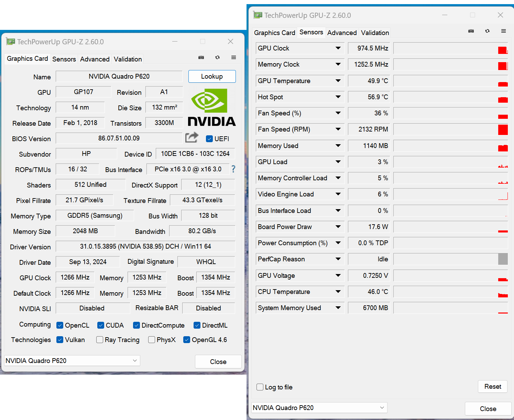Image resolution: width=514 pixels, height=420 pixels.
Task: Open the Board Power Draw dropdown arrow
Action: [338, 227]
